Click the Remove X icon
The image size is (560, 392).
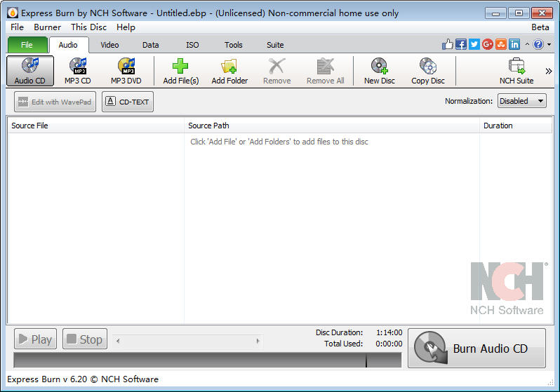click(x=276, y=66)
